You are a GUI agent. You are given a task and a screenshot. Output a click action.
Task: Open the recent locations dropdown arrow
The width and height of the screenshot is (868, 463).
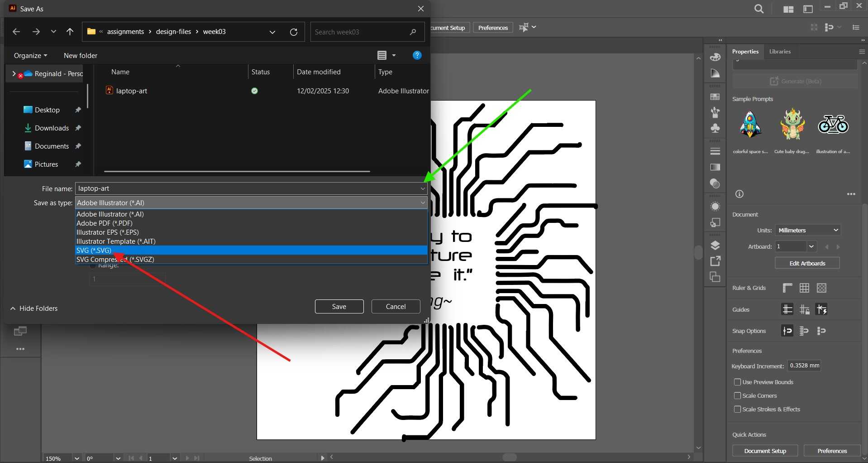coord(53,32)
